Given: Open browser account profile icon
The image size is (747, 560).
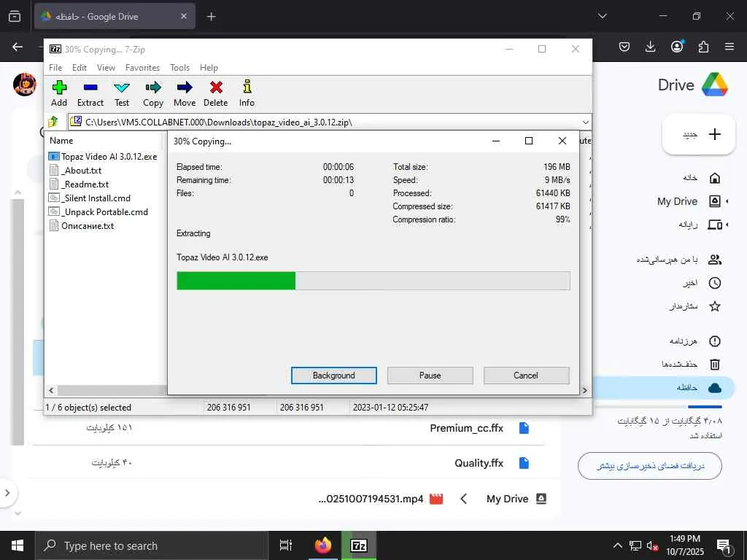Looking at the screenshot, I should pyautogui.click(x=677, y=46).
